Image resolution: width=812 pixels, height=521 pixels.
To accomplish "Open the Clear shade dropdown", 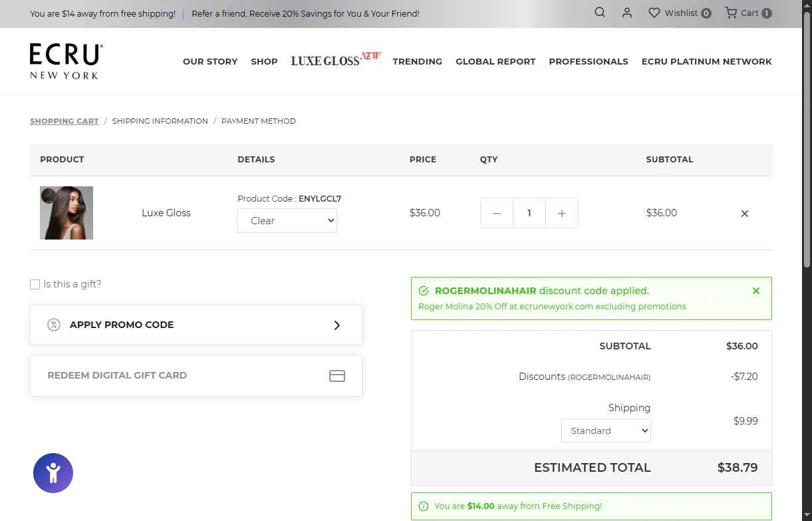I will point(287,221).
